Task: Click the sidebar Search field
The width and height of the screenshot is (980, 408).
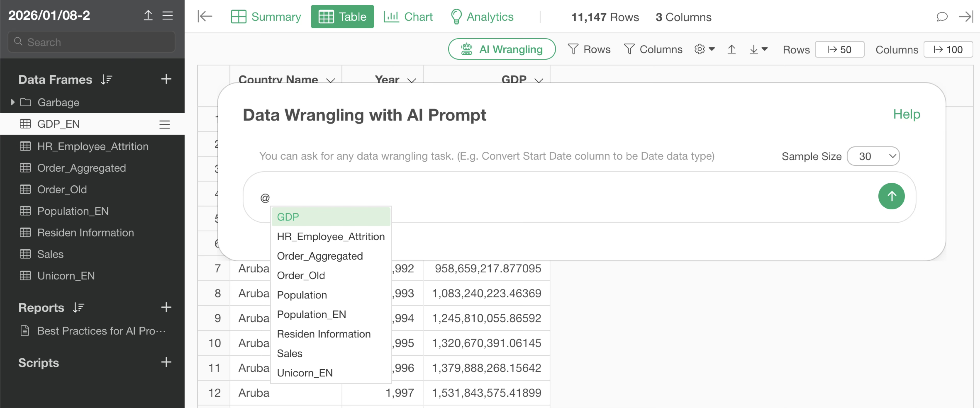Action: point(91,42)
